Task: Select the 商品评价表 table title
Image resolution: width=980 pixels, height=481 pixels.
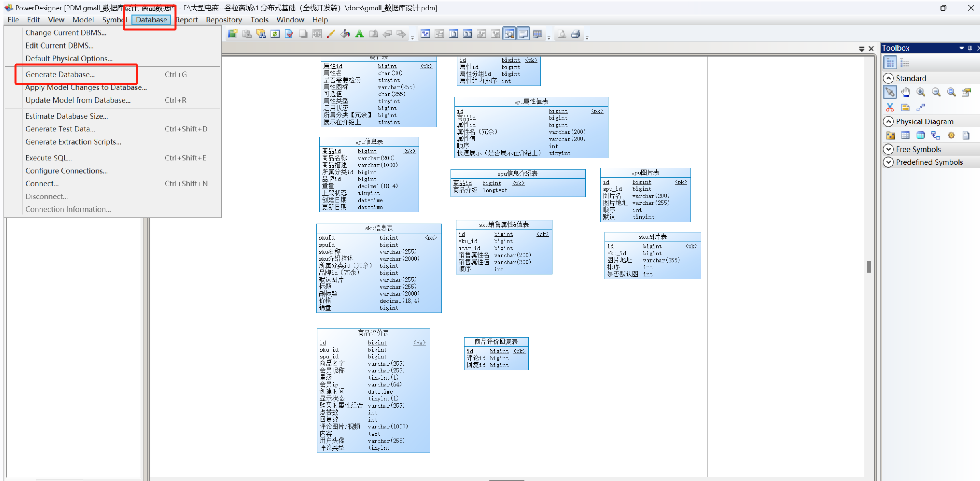Action: tap(373, 333)
